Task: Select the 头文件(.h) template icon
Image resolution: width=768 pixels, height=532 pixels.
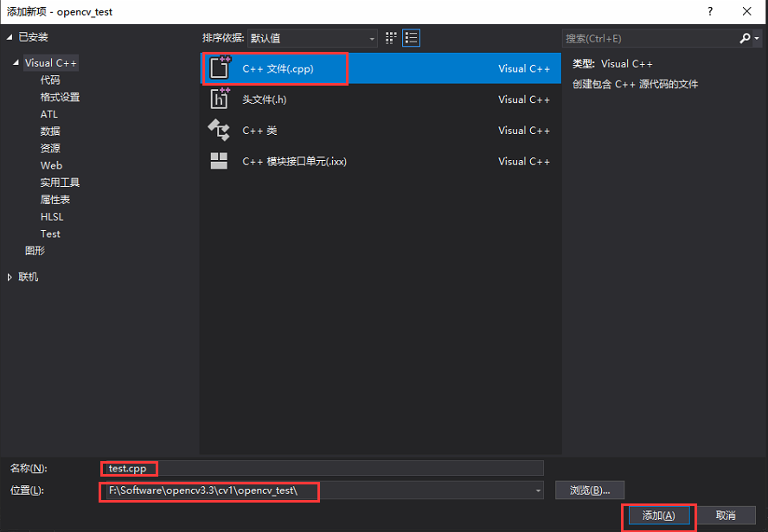Action: 219,99
